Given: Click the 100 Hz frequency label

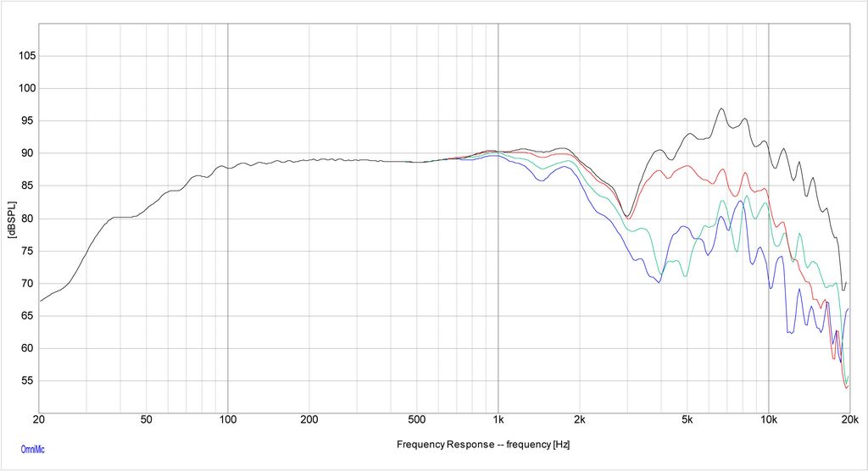Looking at the screenshot, I should [227, 419].
